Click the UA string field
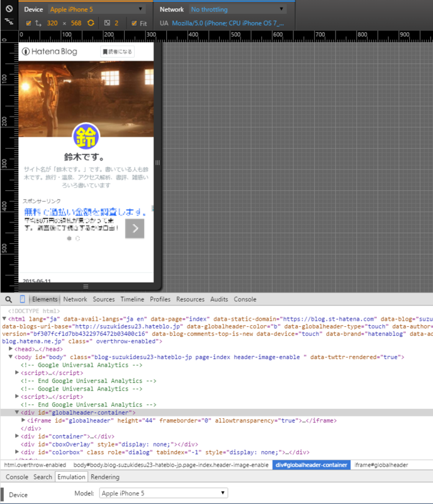The height and width of the screenshot is (504, 433). pos(228,23)
